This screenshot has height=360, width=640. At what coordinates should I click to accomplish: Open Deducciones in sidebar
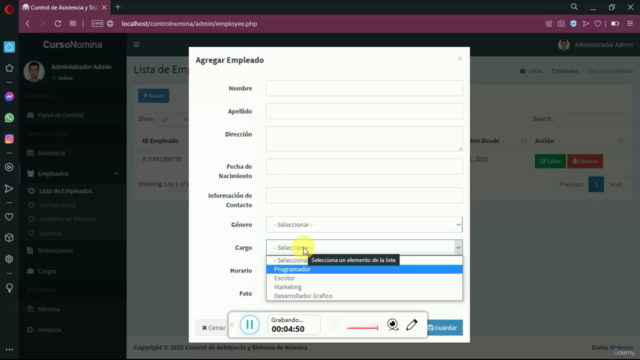55,251
